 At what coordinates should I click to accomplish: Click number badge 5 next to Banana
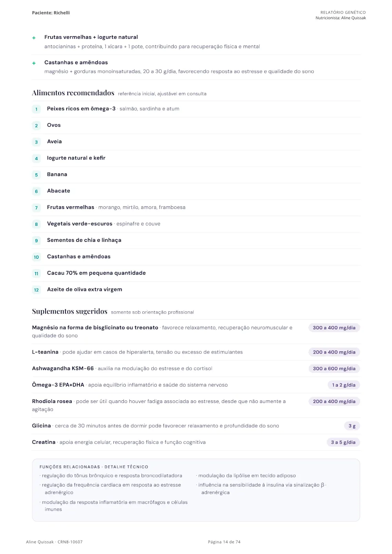tap(36, 175)
